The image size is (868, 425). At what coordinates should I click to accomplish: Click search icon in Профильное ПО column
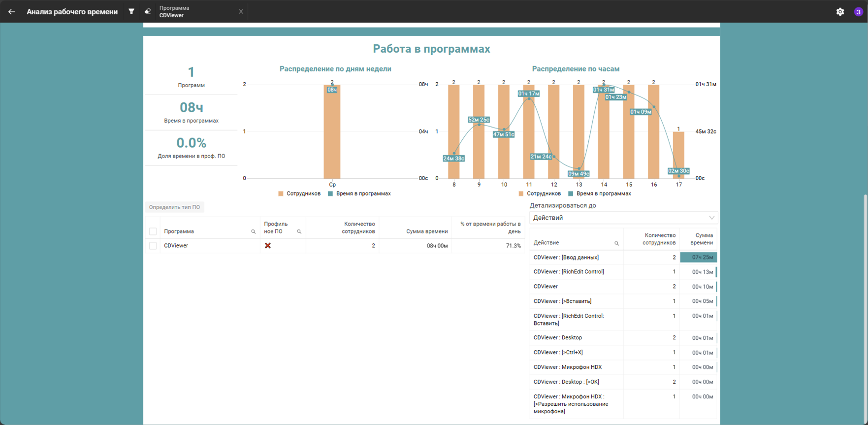[299, 231]
